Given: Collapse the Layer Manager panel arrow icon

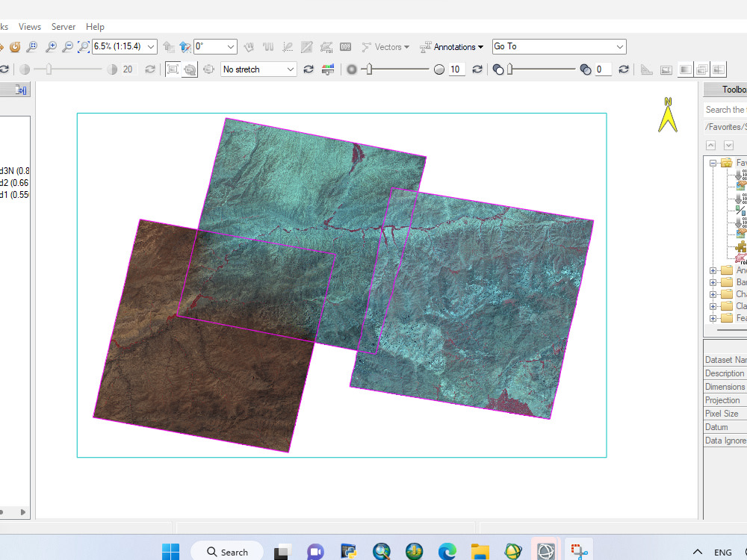Looking at the screenshot, I should (21, 90).
